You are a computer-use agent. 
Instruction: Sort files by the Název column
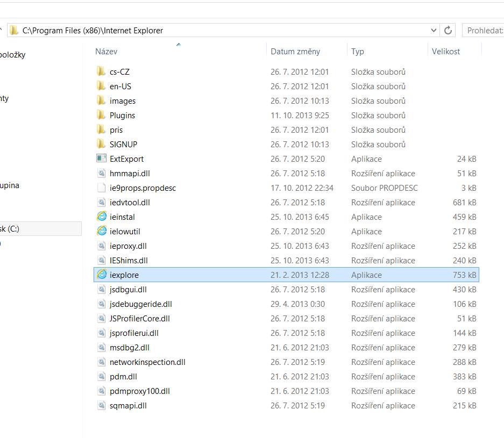point(106,52)
